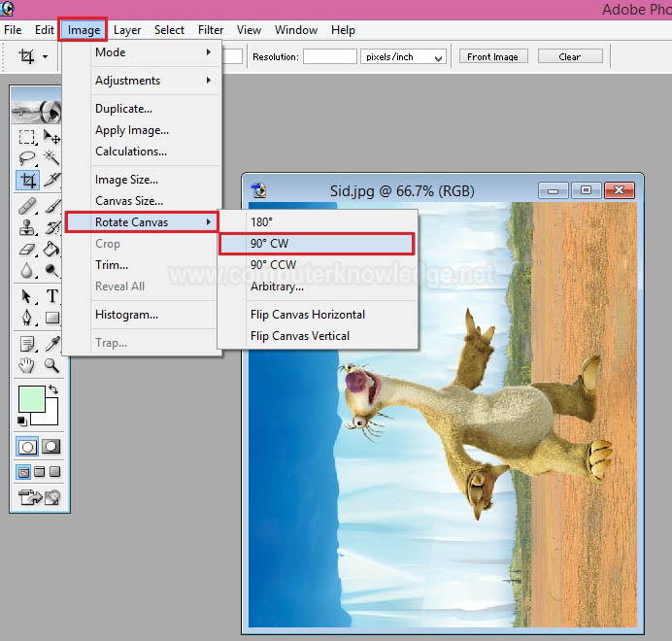The height and width of the screenshot is (641, 672).
Task: Choose Duplicate... from the Image menu
Action: (143, 109)
